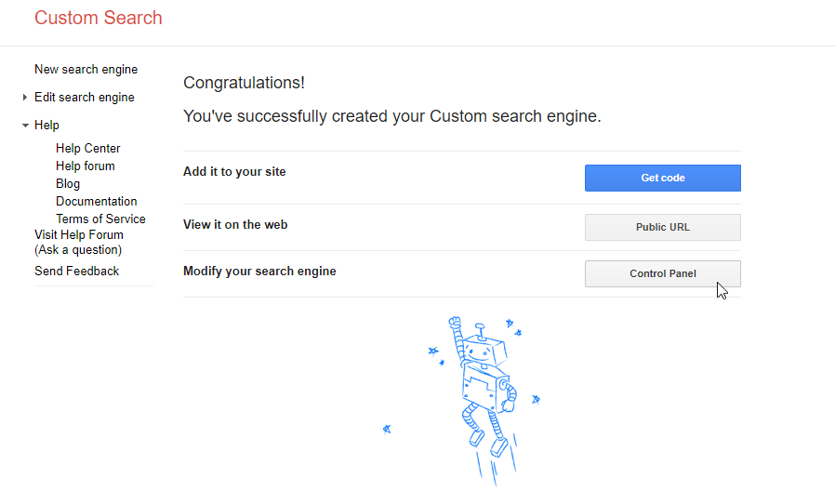Visit Help Forum to ask a question

pos(79,242)
